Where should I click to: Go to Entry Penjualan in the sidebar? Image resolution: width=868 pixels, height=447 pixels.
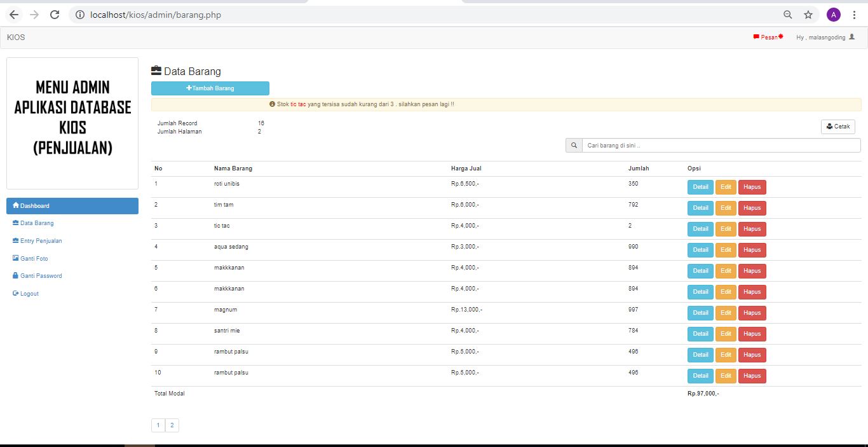(x=41, y=241)
